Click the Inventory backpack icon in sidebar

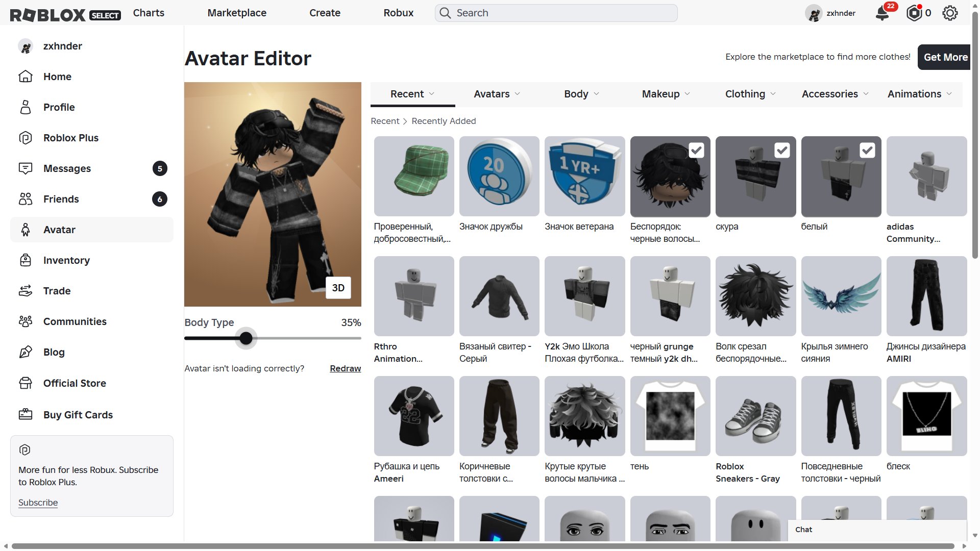[x=26, y=260]
